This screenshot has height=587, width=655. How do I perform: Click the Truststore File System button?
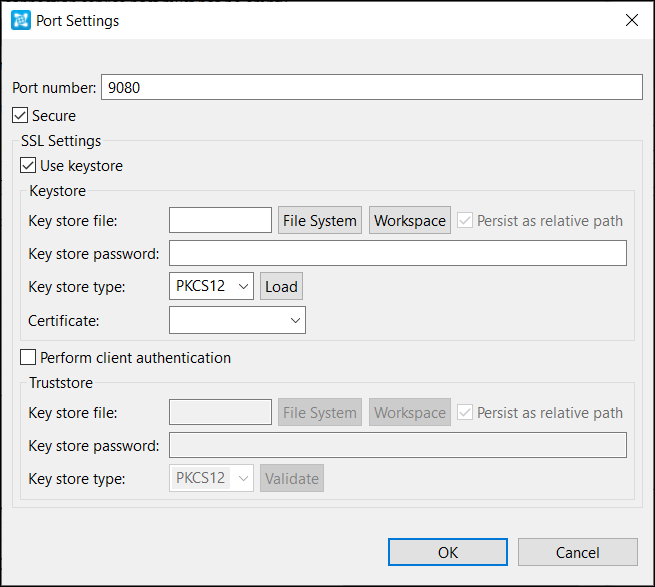(x=320, y=412)
